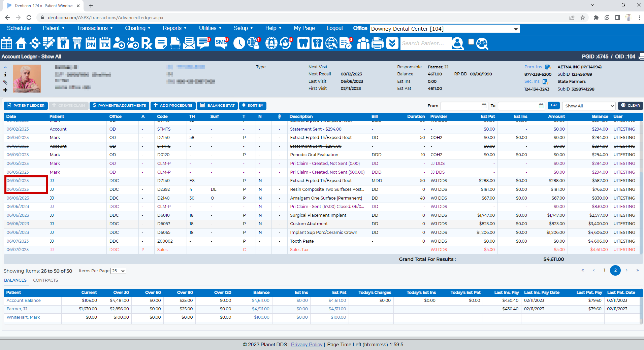The image size is (644, 350).
Task: Click the Add Procedure button
Action: coord(173,106)
